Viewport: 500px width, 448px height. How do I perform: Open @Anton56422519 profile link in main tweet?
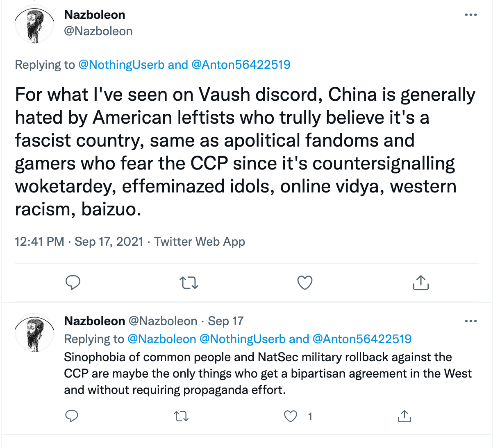(x=241, y=65)
